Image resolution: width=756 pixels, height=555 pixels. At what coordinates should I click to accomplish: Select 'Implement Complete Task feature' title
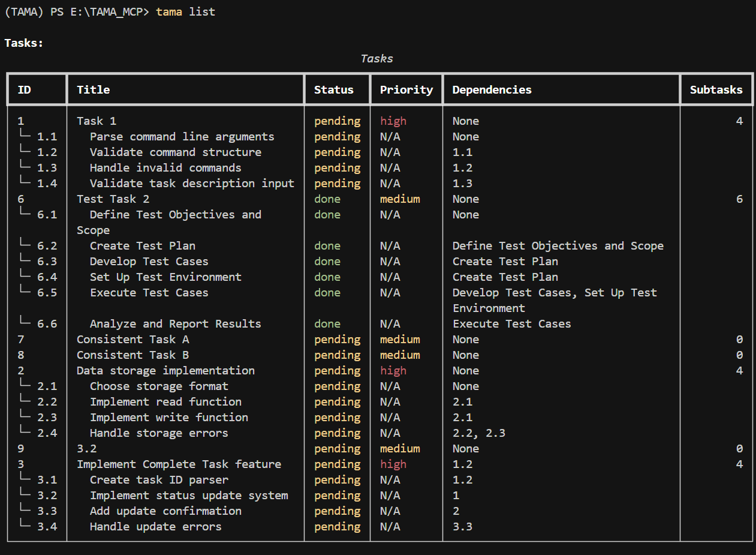pyautogui.click(x=179, y=464)
